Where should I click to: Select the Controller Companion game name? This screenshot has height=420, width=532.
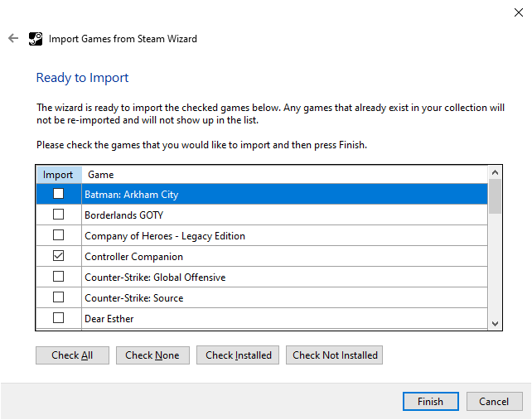133,257
